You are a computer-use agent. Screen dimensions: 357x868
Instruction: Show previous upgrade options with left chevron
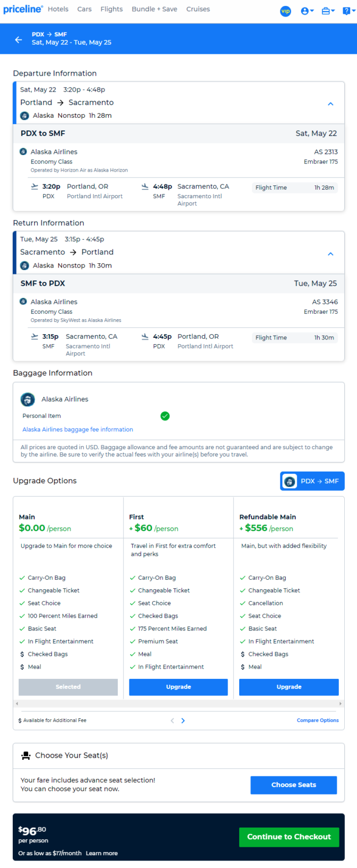click(x=172, y=720)
